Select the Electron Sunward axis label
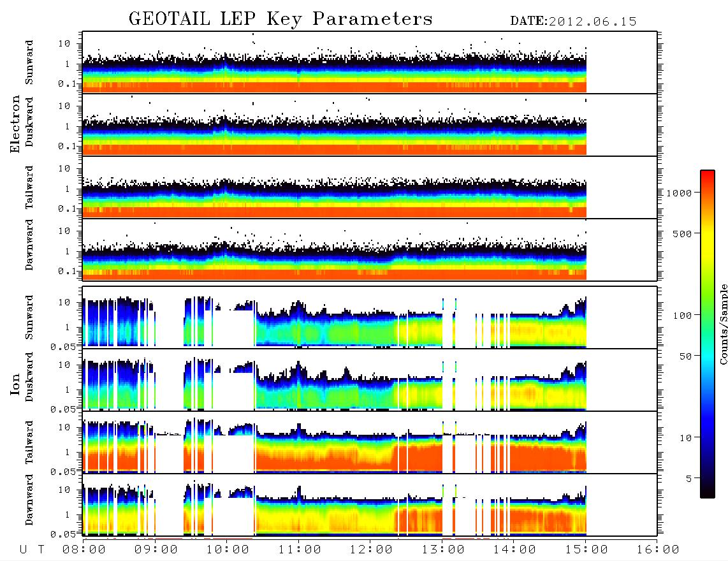Screen dimensions: 728x561 click(29, 62)
